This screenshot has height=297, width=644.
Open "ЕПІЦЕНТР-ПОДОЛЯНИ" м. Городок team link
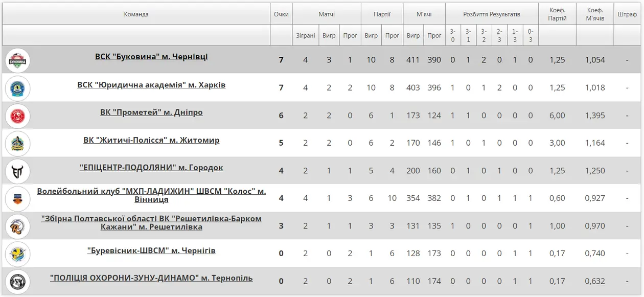pos(151,168)
